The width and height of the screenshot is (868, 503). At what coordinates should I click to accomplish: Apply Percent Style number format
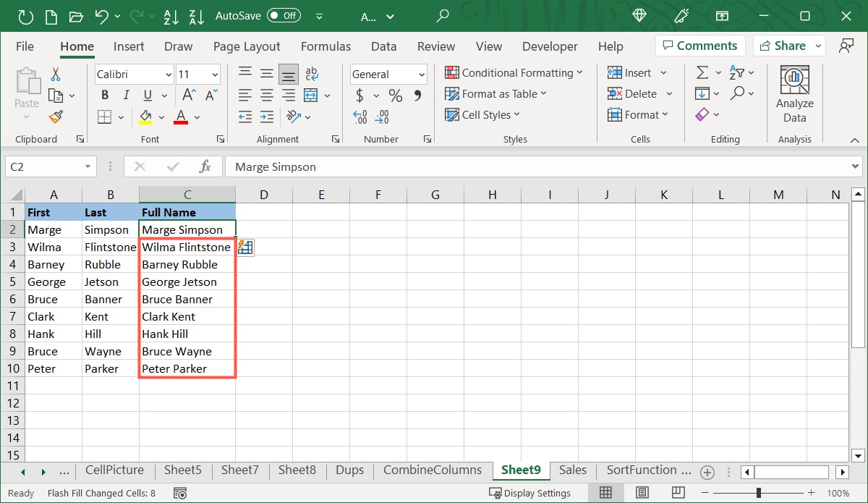pos(395,96)
